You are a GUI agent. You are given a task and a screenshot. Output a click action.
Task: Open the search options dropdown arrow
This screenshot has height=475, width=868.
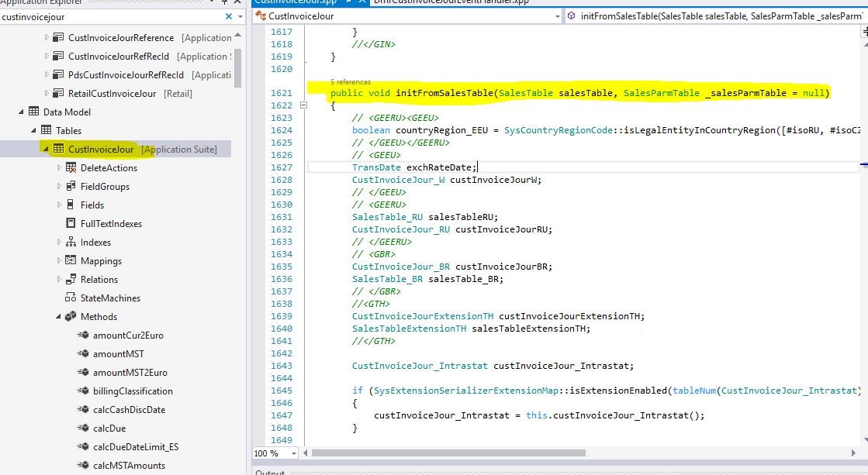coord(240,16)
